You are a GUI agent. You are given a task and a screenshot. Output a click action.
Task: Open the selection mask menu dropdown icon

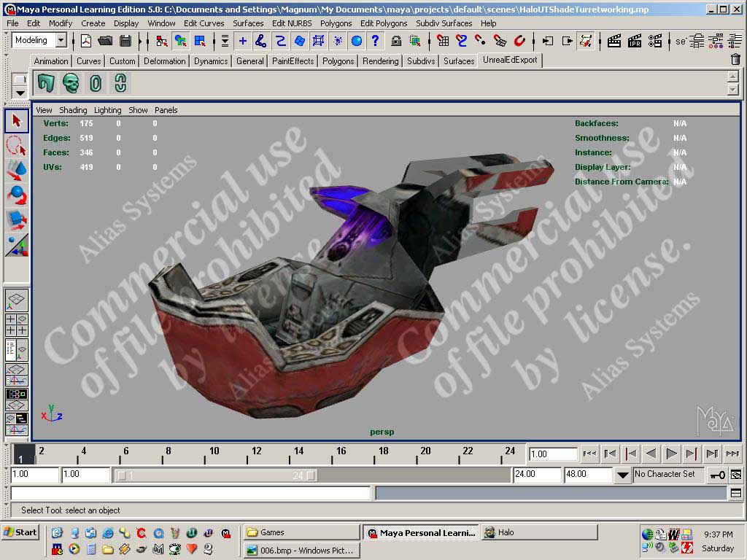(225, 41)
